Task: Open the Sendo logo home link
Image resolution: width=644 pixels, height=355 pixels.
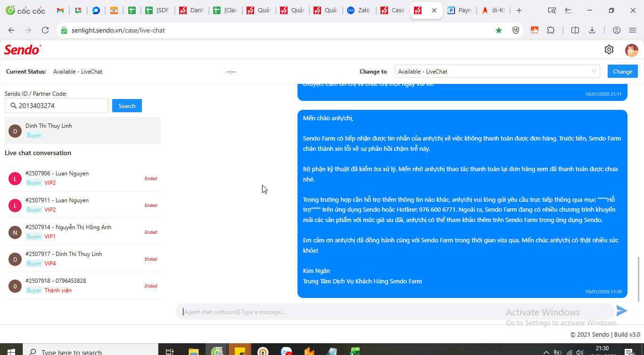Action: (x=23, y=50)
